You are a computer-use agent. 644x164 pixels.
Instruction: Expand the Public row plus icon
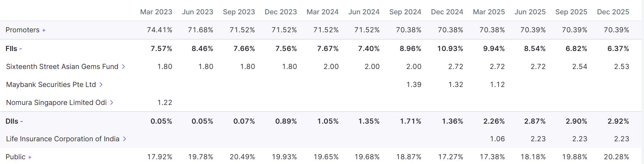point(30,157)
